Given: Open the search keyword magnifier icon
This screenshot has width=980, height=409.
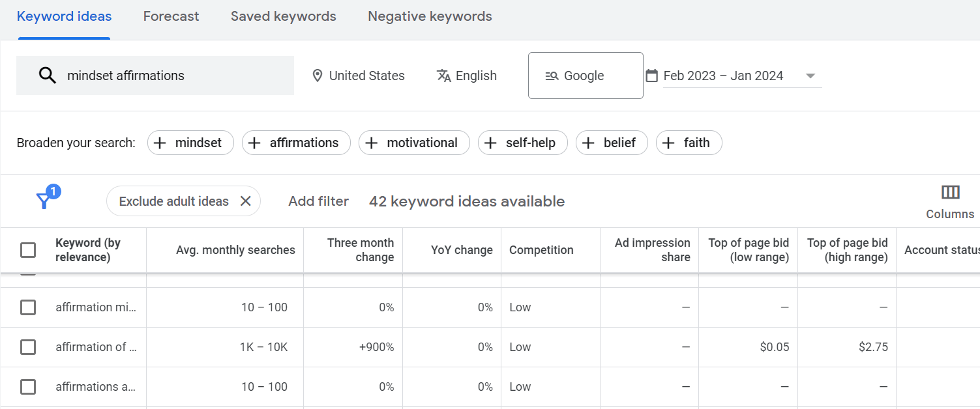Looking at the screenshot, I should 48,75.
